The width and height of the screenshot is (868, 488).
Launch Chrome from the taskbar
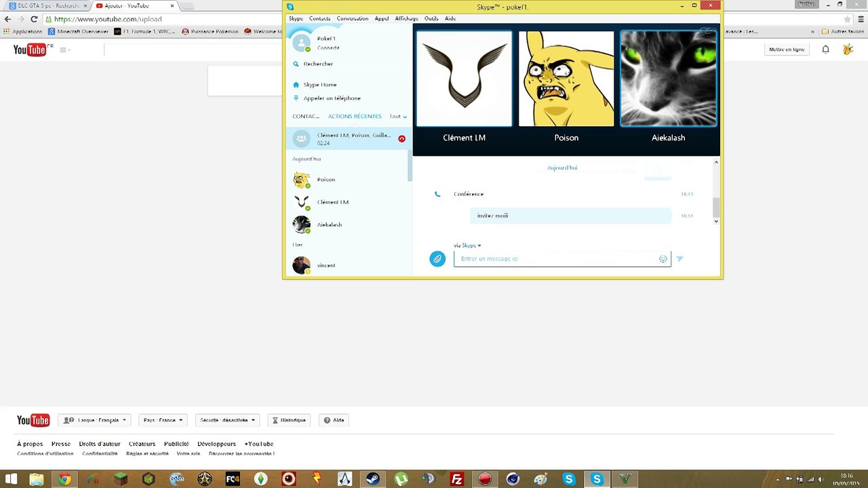click(x=64, y=479)
